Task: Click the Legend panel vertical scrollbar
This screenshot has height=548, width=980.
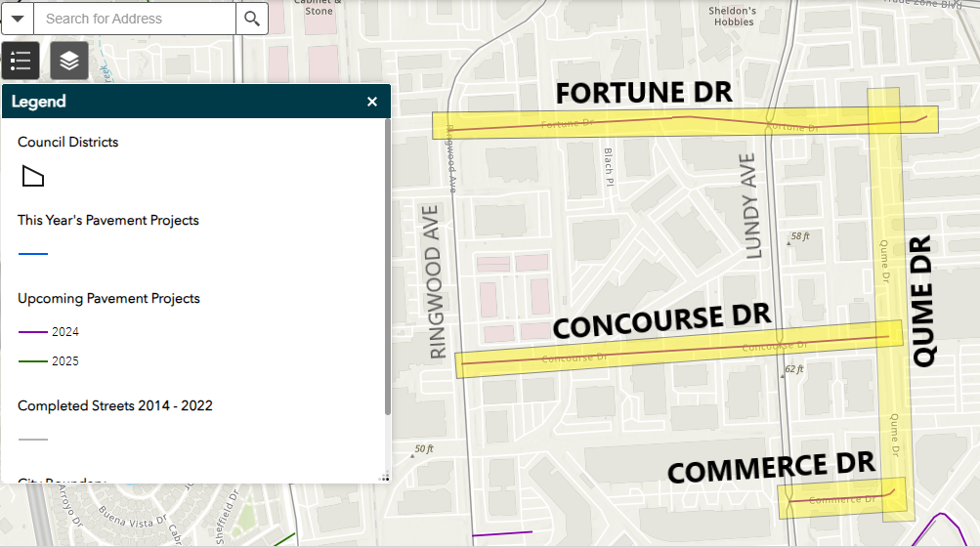Action: click(387, 264)
